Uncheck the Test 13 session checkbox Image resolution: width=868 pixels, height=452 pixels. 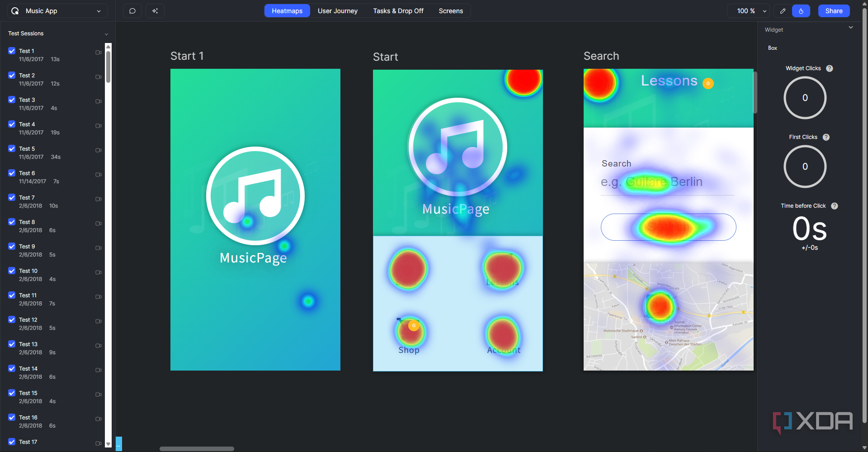[12, 344]
